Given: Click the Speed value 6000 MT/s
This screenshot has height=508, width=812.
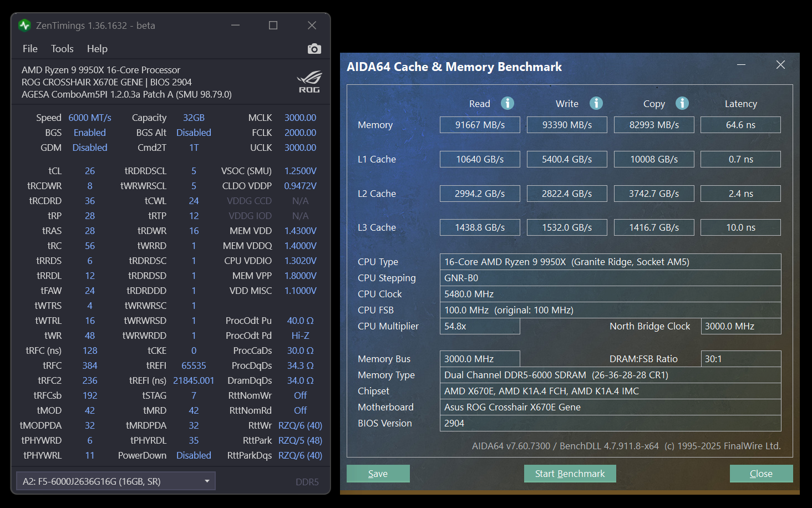Looking at the screenshot, I should (x=90, y=118).
